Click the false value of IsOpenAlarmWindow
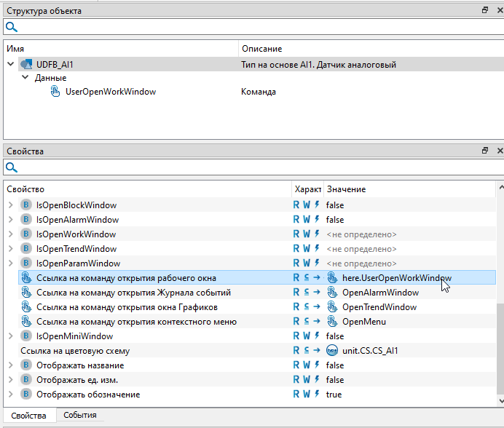Viewport: 504px width, 428px height. click(335, 220)
